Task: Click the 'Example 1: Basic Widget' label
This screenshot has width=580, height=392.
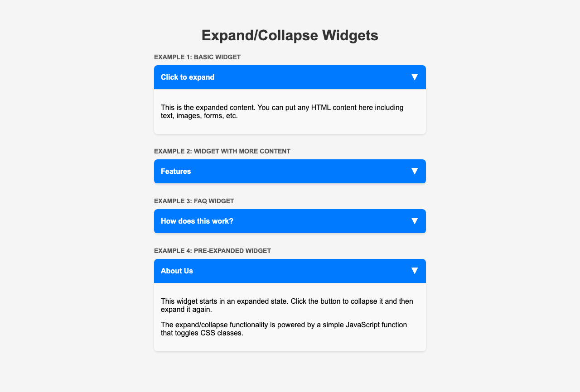Action: click(197, 57)
